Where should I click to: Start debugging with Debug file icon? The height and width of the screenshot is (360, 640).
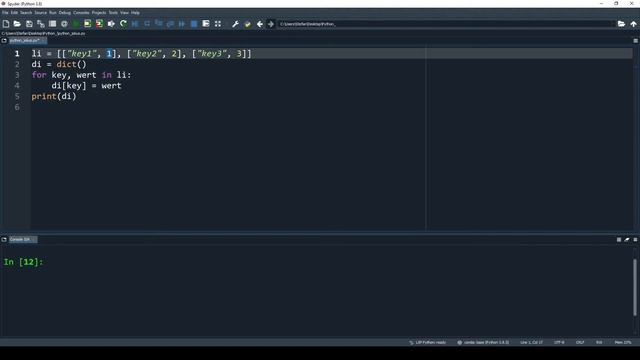click(x=135, y=24)
